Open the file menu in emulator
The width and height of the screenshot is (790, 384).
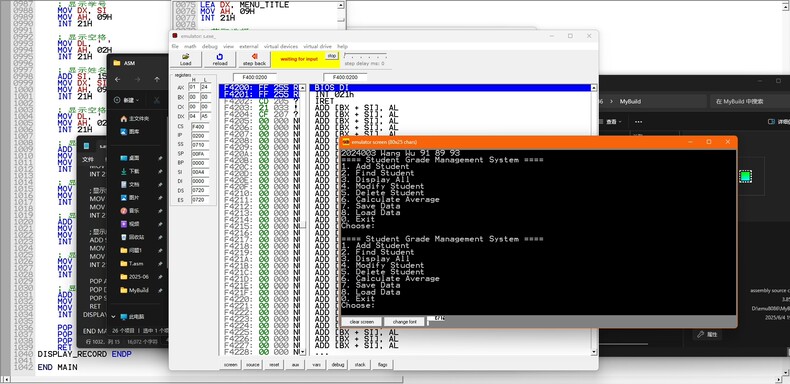[175, 46]
